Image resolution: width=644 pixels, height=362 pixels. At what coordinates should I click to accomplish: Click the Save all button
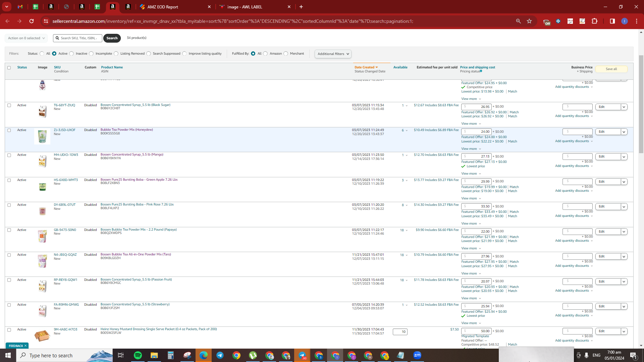pos(611,69)
